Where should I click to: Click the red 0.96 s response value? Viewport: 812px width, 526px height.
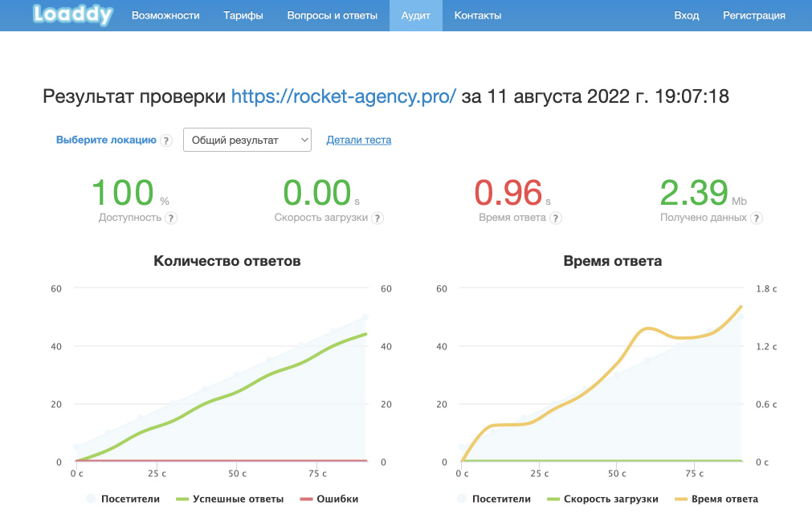pyautogui.click(x=512, y=193)
